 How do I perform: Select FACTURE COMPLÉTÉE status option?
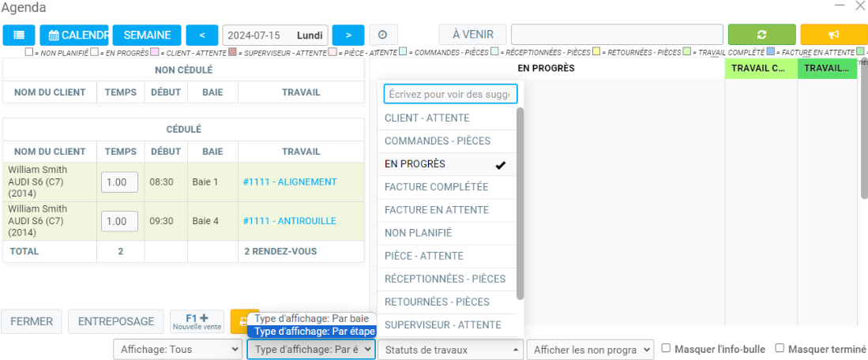pos(436,187)
